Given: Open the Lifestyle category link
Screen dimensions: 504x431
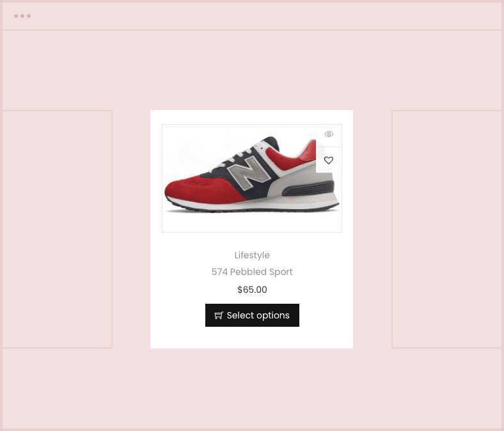Looking at the screenshot, I should click(x=252, y=255).
